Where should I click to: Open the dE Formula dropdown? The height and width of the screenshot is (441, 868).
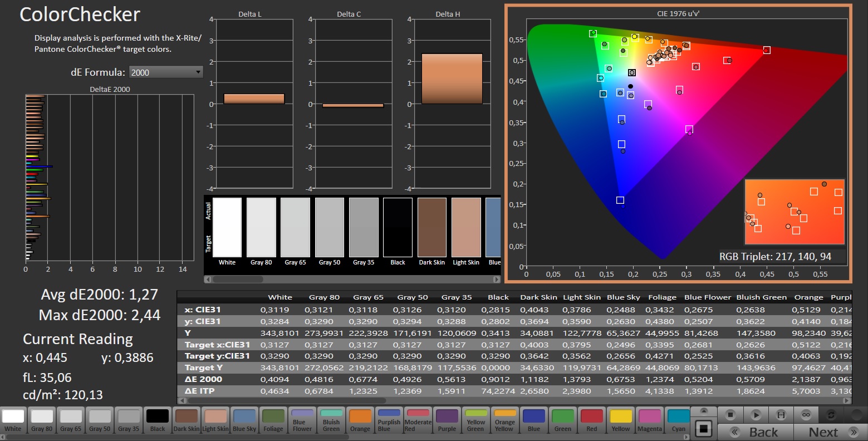coord(166,72)
